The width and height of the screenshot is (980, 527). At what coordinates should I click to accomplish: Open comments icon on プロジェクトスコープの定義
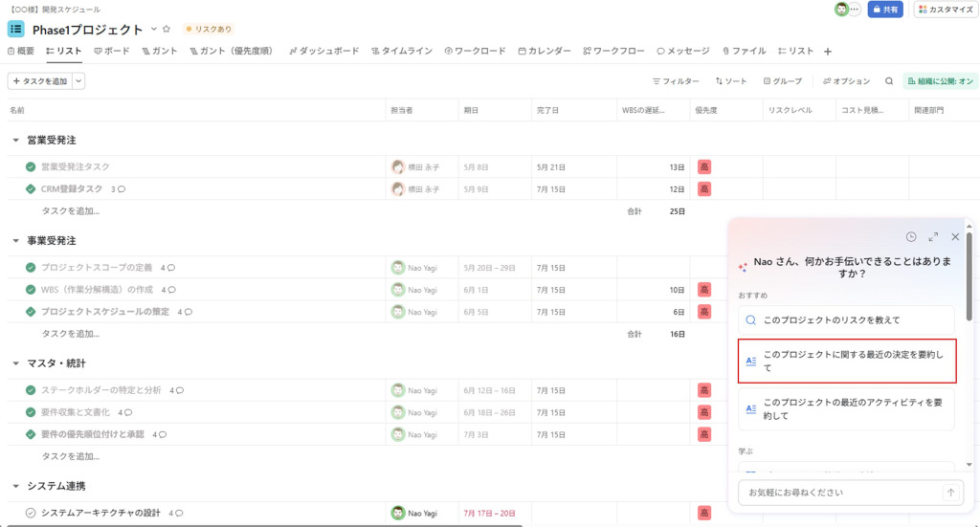(171, 268)
